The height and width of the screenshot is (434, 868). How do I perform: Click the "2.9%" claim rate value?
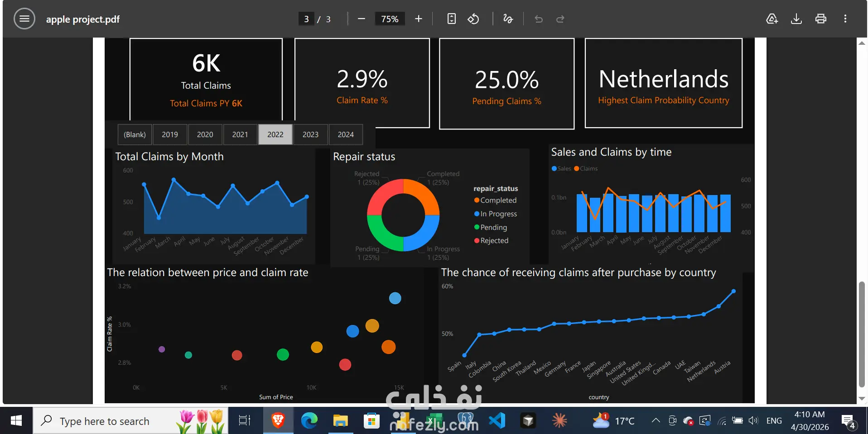tap(362, 79)
